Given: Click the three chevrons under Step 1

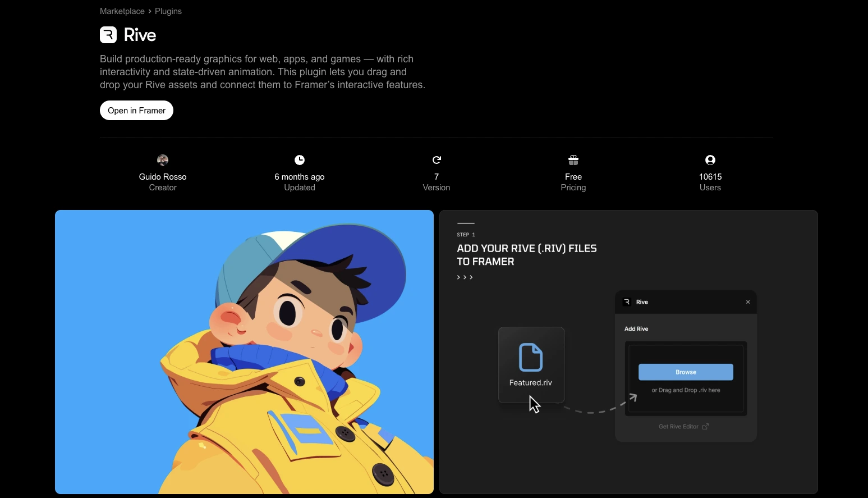Looking at the screenshot, I should (465, 277).
